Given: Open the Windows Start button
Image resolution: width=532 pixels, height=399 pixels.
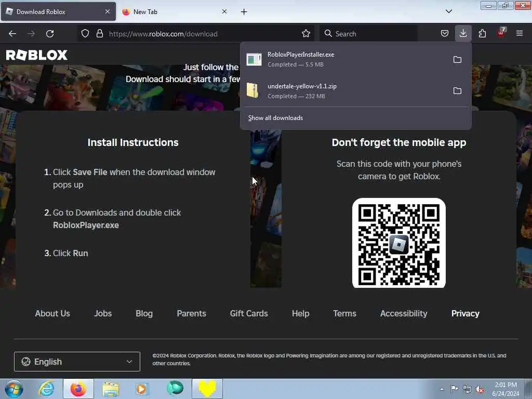Looking at the screenshot, I should point(14,389).
